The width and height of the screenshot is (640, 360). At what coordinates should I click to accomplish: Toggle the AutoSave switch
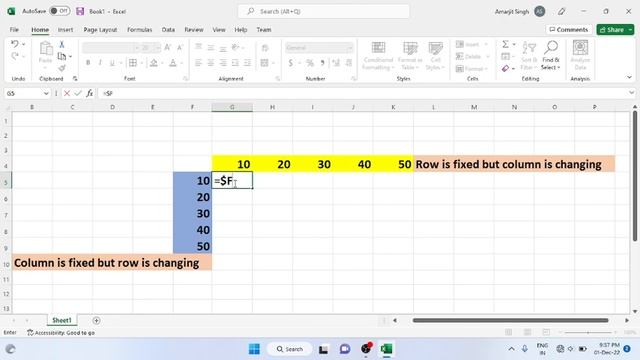coord(60,11)
